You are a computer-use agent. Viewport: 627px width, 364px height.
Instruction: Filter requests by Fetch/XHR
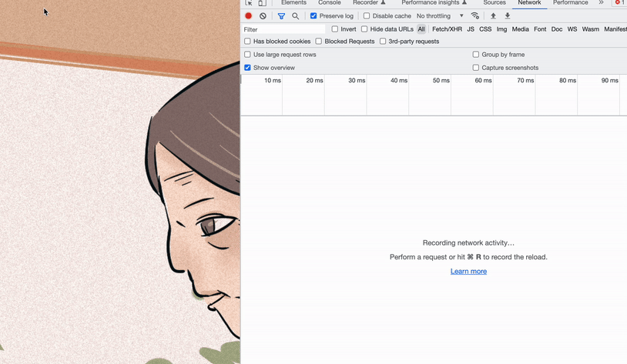click(x=447, y=29)
